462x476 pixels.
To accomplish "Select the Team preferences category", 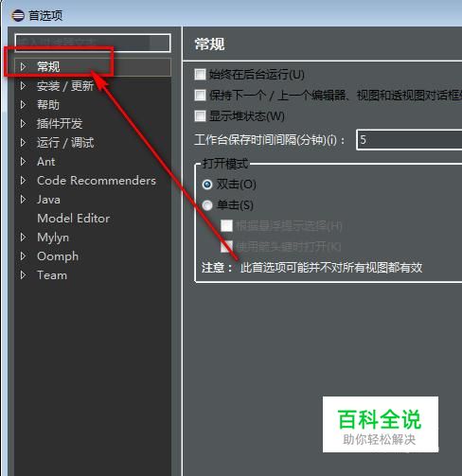I will [x=52, y=275].
